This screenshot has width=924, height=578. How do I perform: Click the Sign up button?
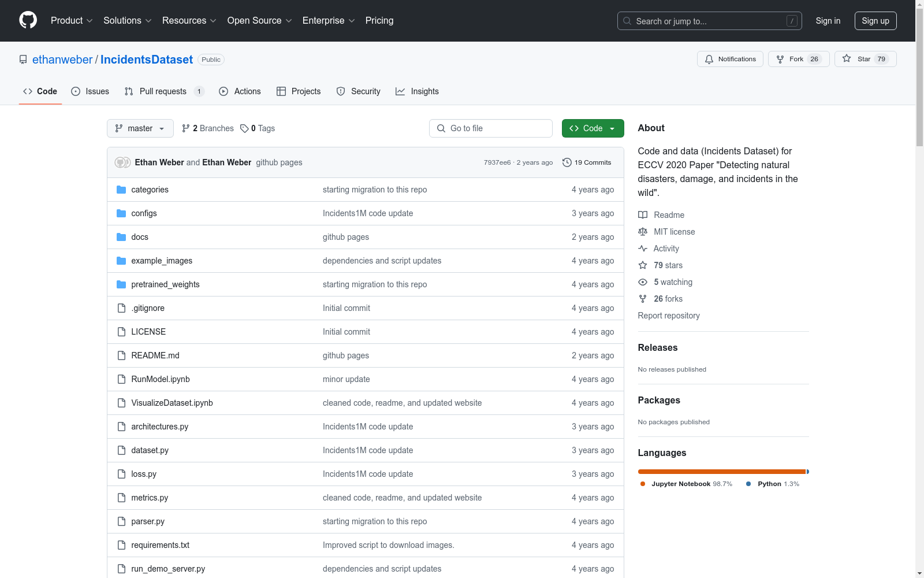pos(875,21)
